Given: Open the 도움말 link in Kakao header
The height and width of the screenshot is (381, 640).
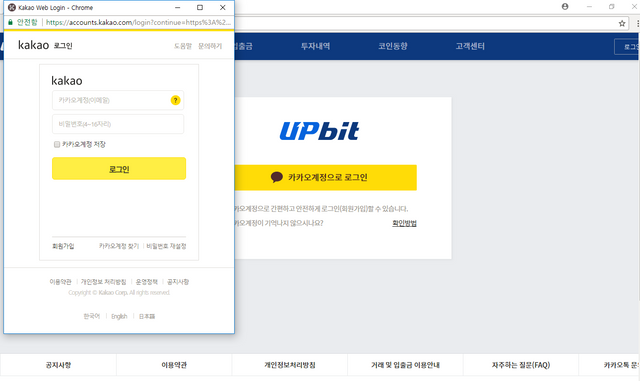Looking at the screenshot, I should coord(182,46).
